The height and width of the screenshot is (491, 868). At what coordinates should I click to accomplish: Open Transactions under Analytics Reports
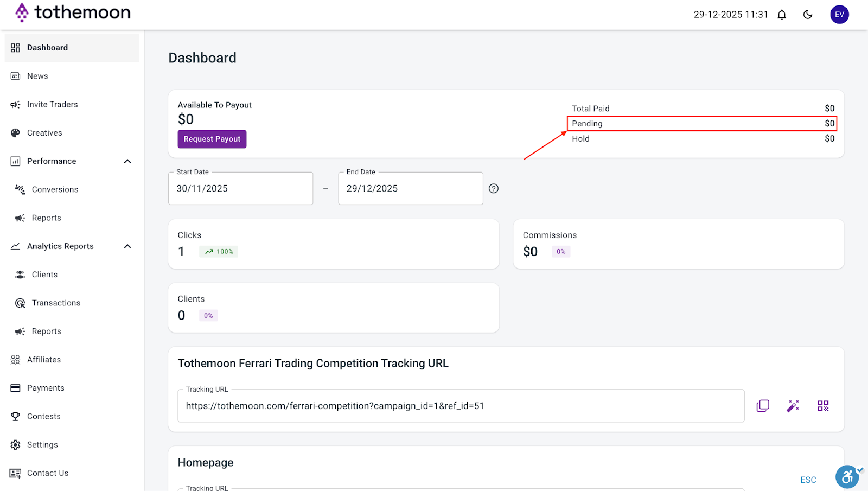click(x=72, y=303)
